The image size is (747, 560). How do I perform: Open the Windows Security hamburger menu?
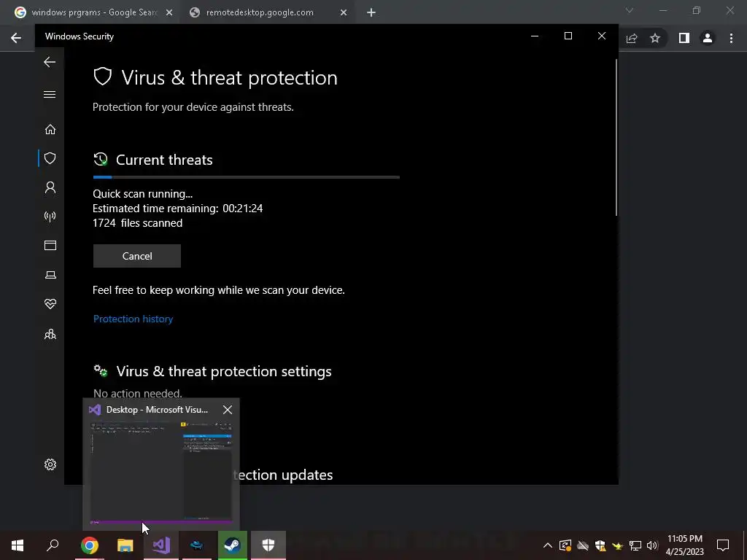[x=50, y=94]
